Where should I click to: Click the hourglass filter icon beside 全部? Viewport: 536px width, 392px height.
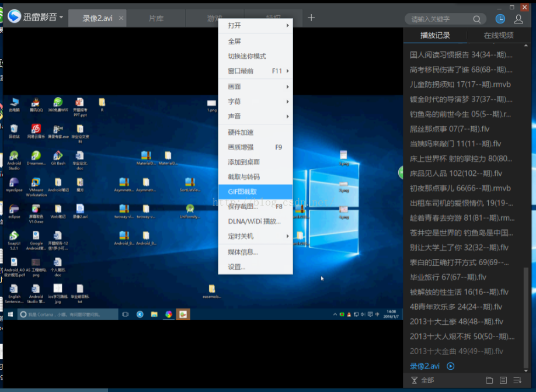(x=414, y=380)
